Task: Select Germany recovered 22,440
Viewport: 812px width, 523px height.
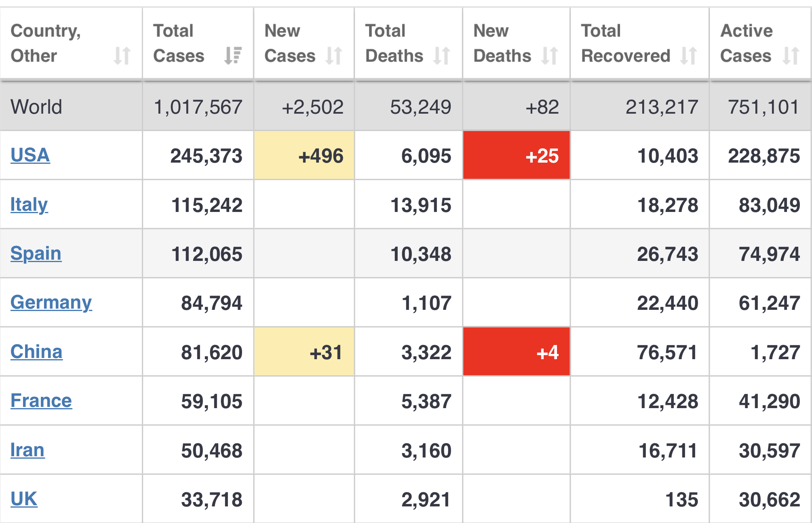Action: (668, 303)
